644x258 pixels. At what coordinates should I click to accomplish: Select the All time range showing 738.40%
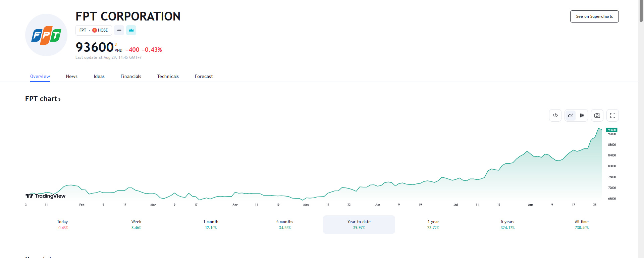[x=581, y=224]
